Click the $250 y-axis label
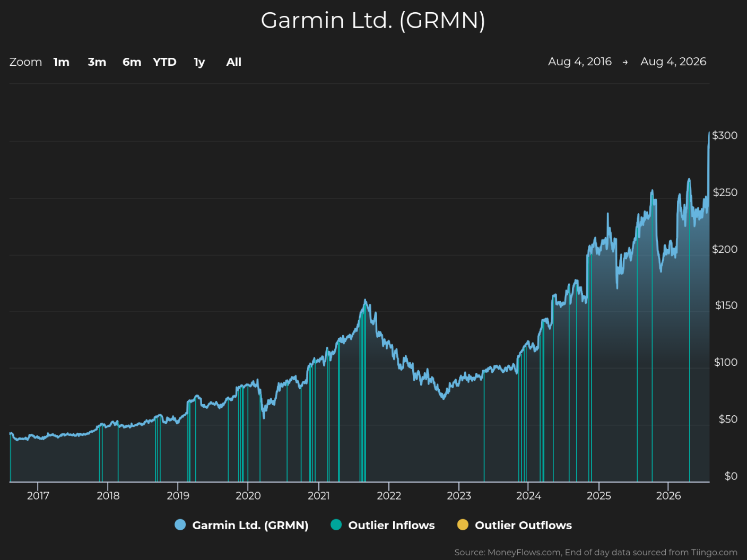Image resolution: width=747 pixels, height=560 pixels. [x=725, y=192]
